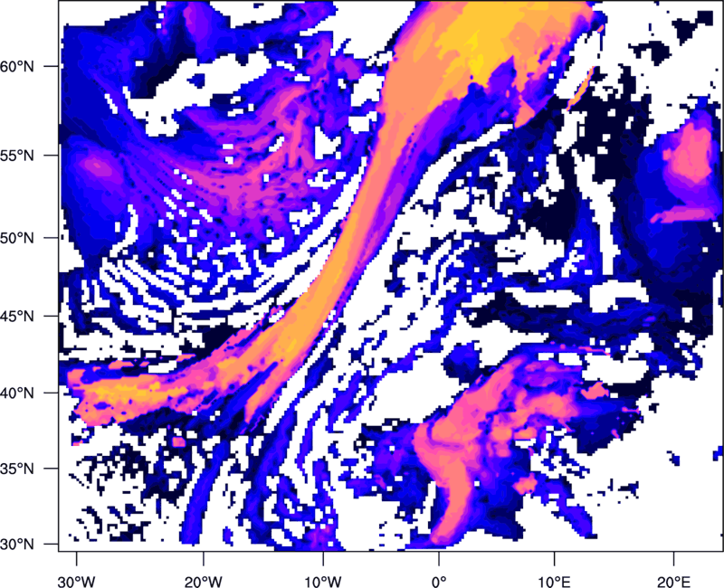Click the 30°W longitude label
This screenshot has height=588, width=724.
tap(76, 582)
